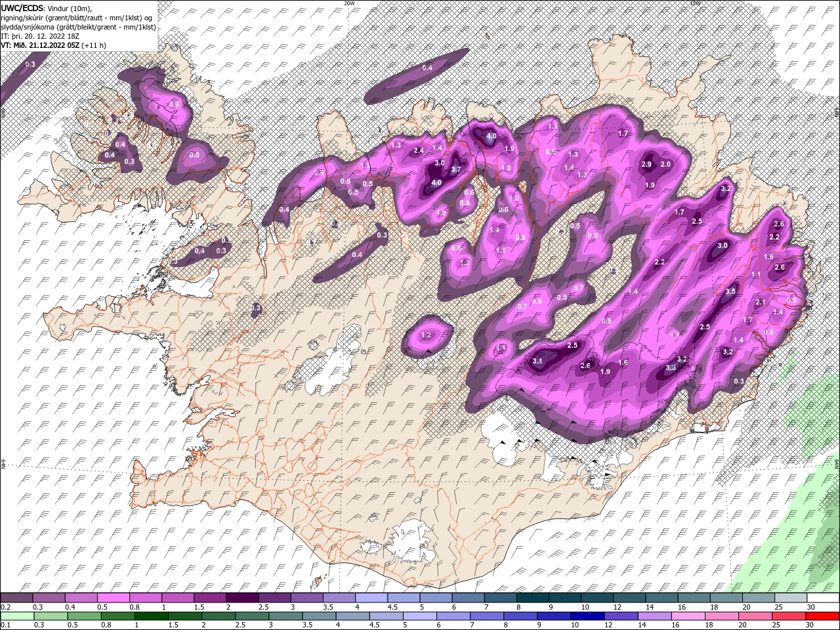Screen dimensions: 840x630
Task: Click the darkest green swatch between 1 and 1.5
Action: tap(151, 616)
